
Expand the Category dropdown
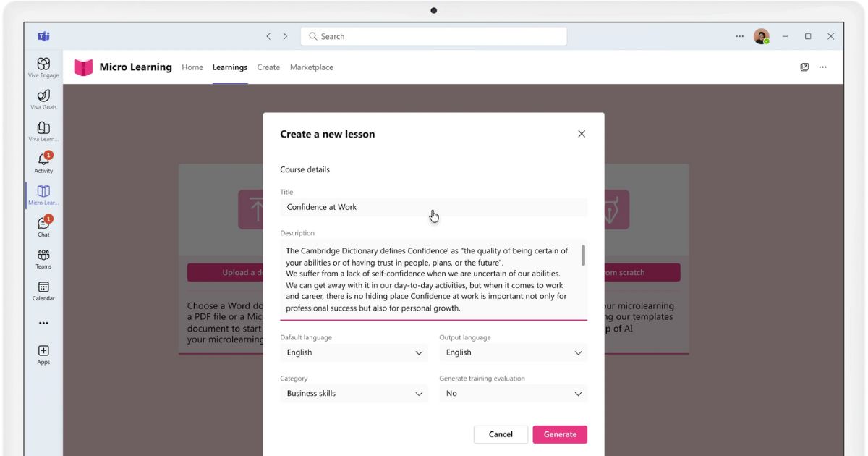click(x=354, y=394)
